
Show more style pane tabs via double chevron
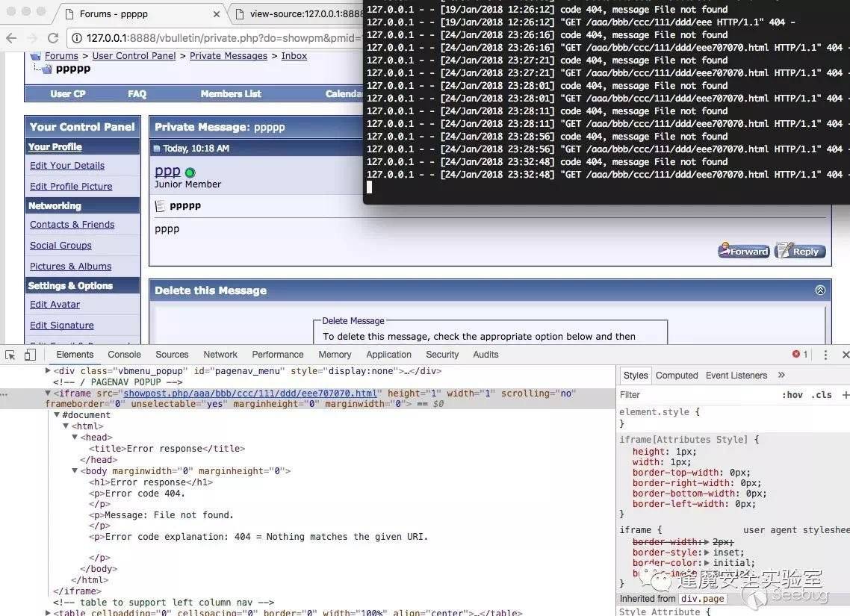[x=781, y=376]
